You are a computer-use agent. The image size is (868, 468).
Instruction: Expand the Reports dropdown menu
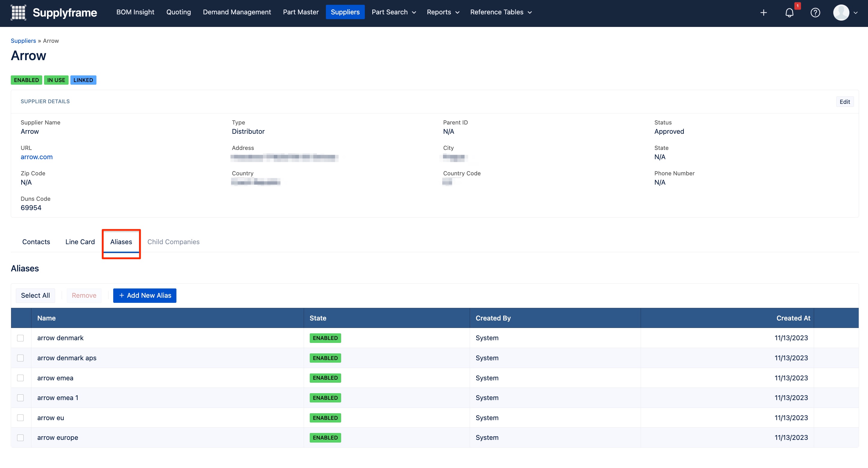443,12
